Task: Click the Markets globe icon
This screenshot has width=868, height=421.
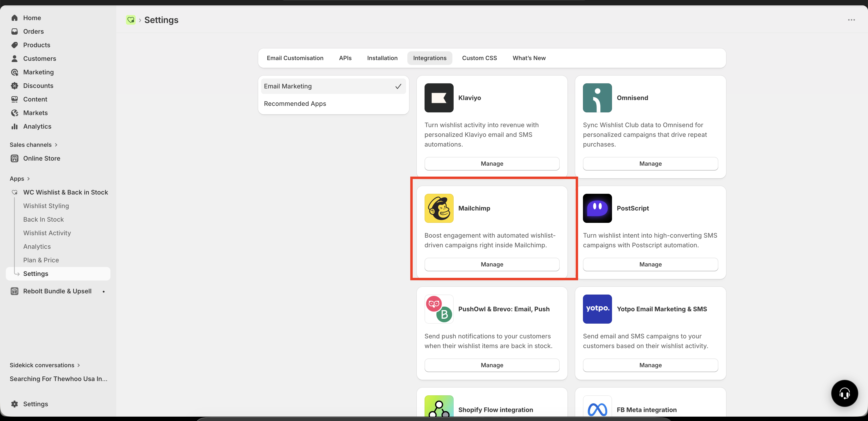Action: [15, 113]
